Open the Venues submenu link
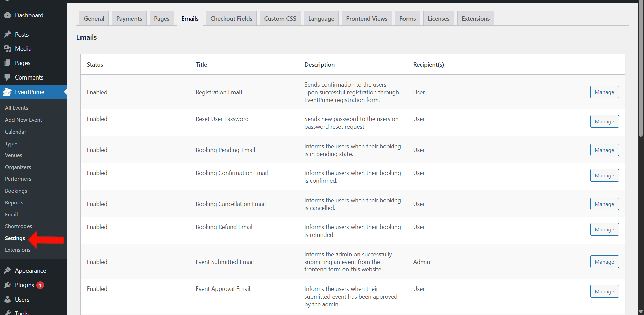The width and height of the screenshot is (644, 315). coord(14,155)
